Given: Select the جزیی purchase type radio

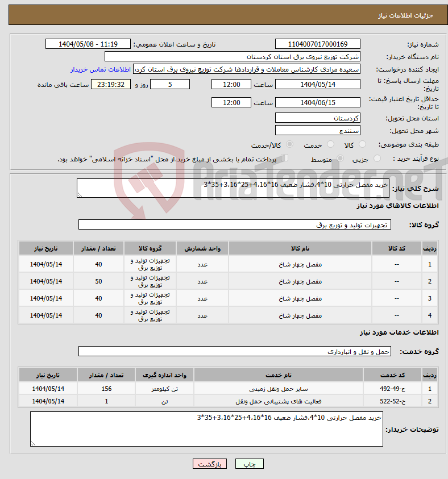Looking at the screenshot, I should 378,158.
